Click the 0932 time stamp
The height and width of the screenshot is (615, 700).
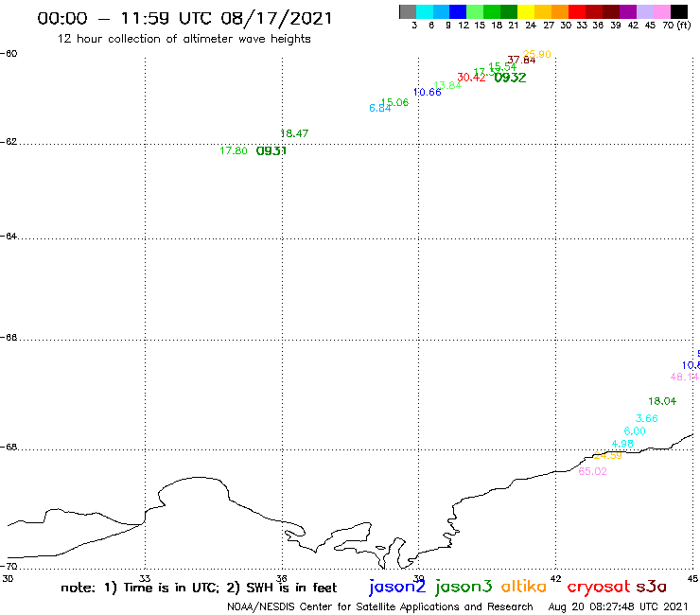click(x=510, y=78)
